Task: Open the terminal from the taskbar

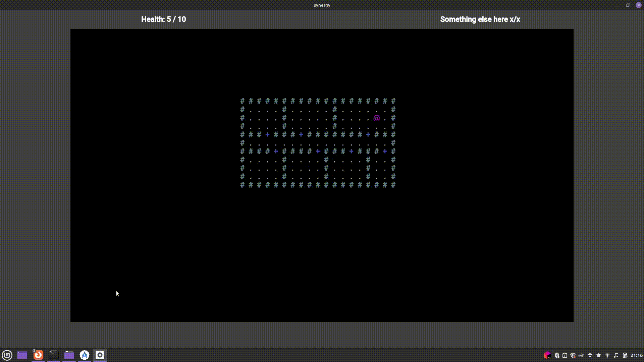Action: (x=53, y=355)
